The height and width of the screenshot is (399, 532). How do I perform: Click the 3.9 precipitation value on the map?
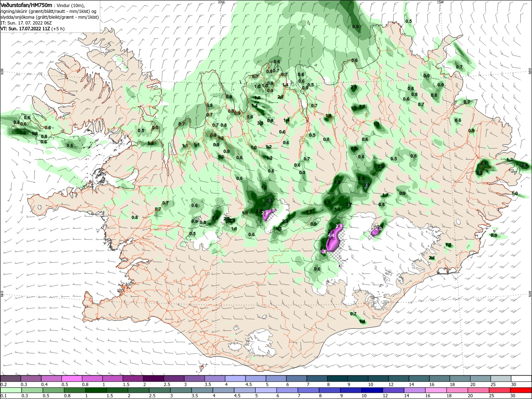click(x=367, y=185)
